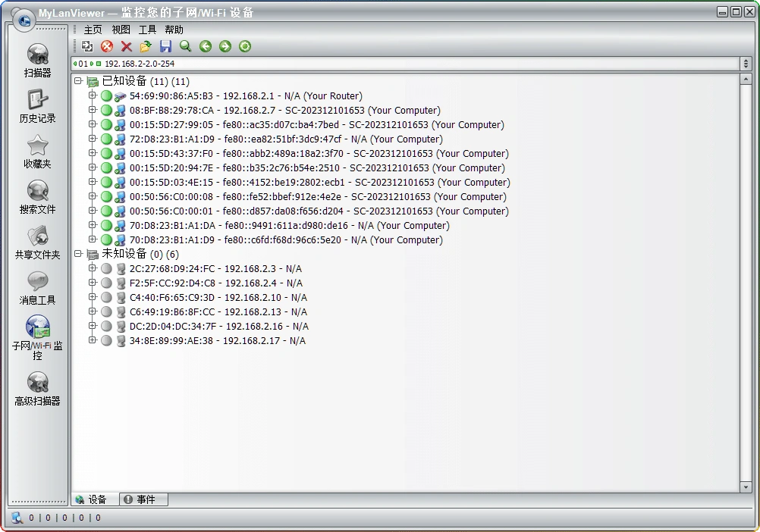Open a file with the folder toolbar icon
Viewport: 760px width, 532px height.
(146, 46)
